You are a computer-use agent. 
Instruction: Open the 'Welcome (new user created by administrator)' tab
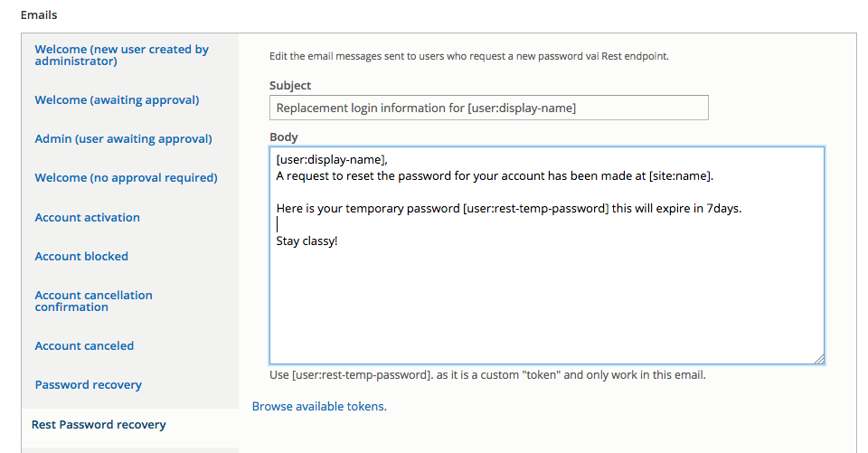(x=122, y=55)
